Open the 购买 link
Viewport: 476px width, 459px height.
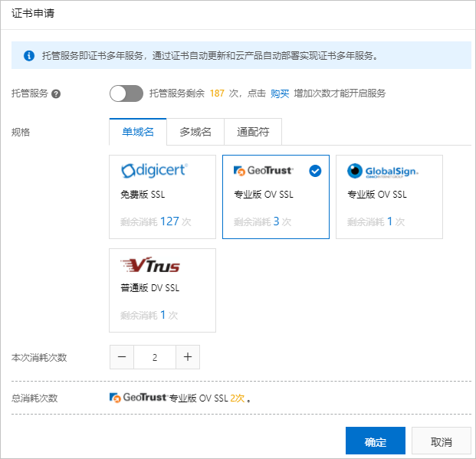click(x=280, y=93)
